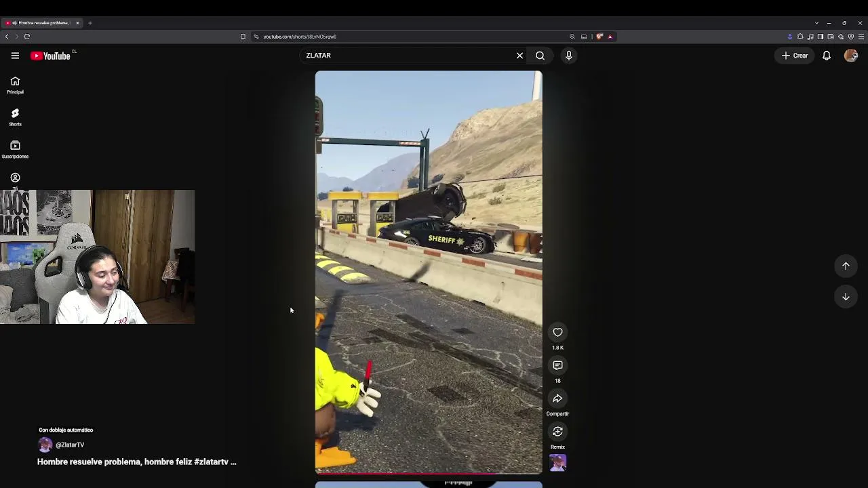
Task: Open the @ZlatarTV channel avatar
Action: (45, 445)
